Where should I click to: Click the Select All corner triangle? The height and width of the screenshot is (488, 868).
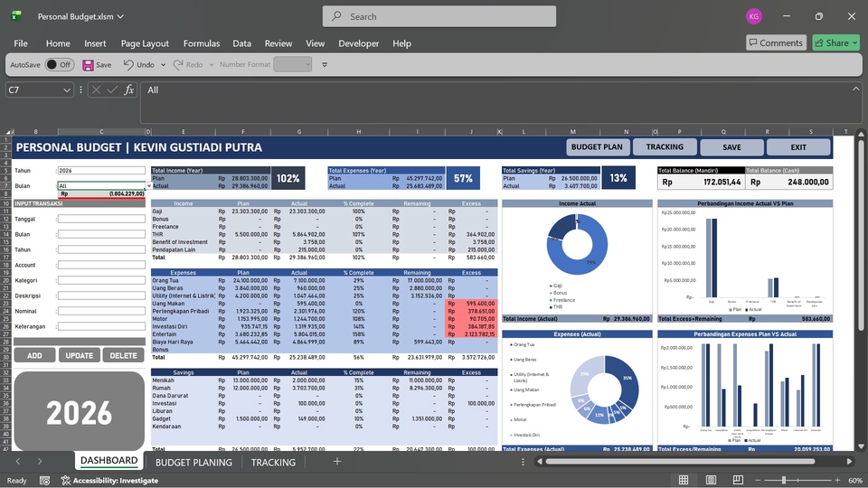(x=8, y=132)
